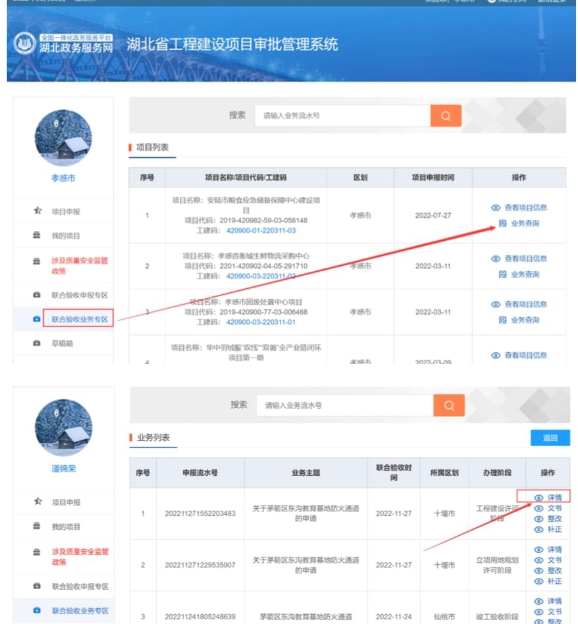Click 业务查询 icon for 2022-03-11 row 2
578x624 pixels.
[x=503, y=274]
